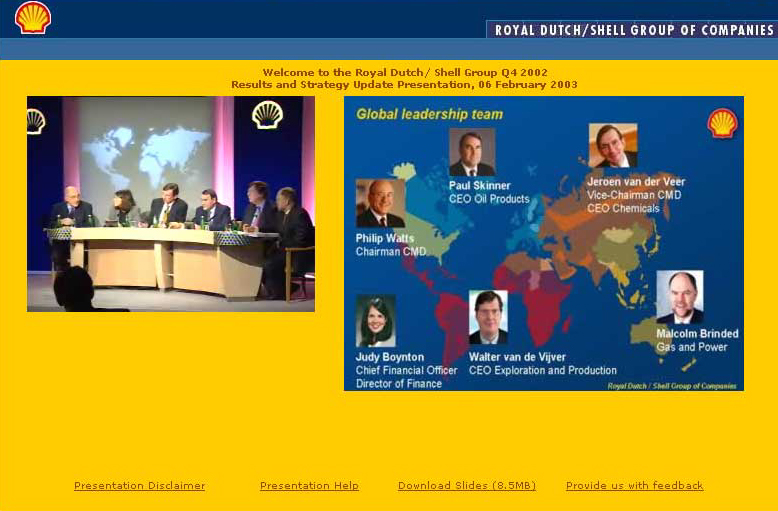
Task: Click the 'CEO Oil Products' text
Action: tap(489, 199)
